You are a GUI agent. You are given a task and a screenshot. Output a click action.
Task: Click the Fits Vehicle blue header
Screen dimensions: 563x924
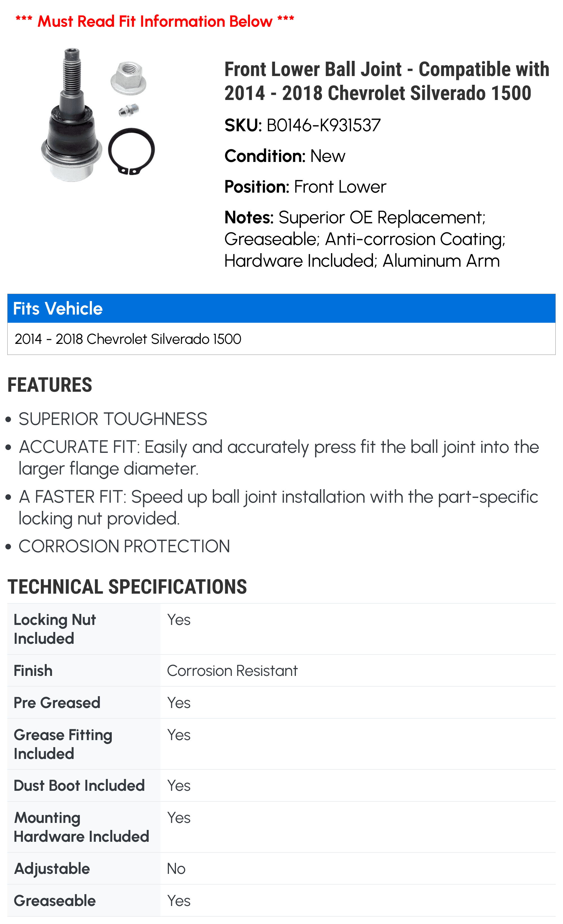point(281,308)
